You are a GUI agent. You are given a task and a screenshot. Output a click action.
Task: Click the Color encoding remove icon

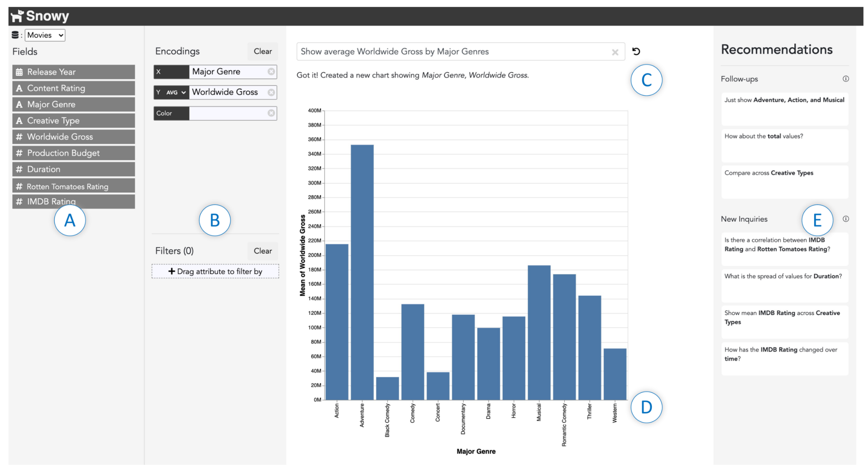click(x=271, y=113)
